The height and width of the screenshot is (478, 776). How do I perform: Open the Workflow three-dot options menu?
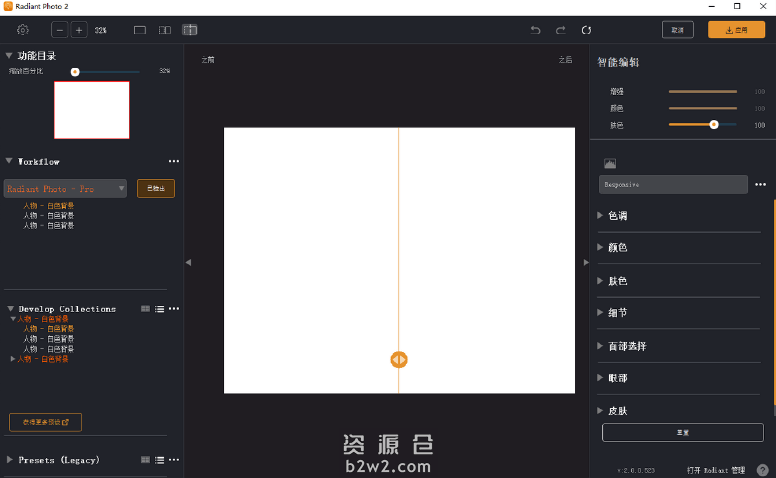pos(174,161)
